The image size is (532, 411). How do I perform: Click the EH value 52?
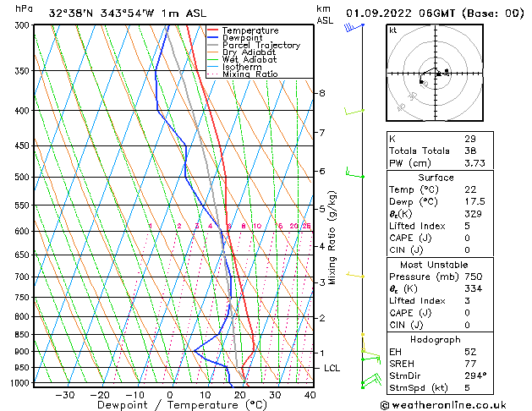pos(470,352)
